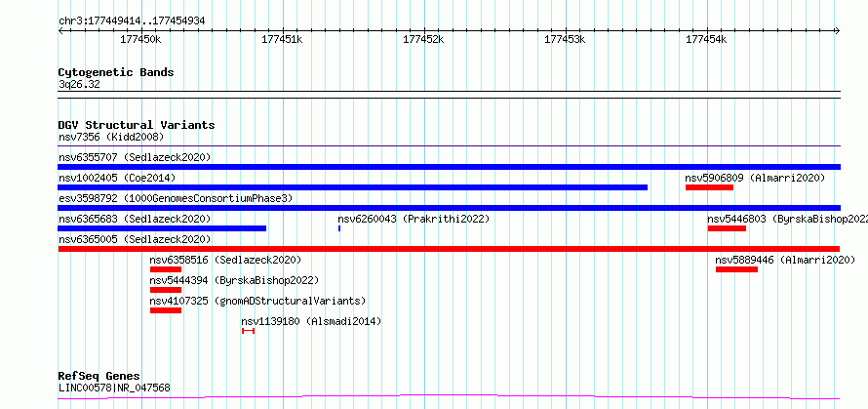Click the RefSeq Genes track title
This screenshot has width=868, height=409.
coord(99,376)
